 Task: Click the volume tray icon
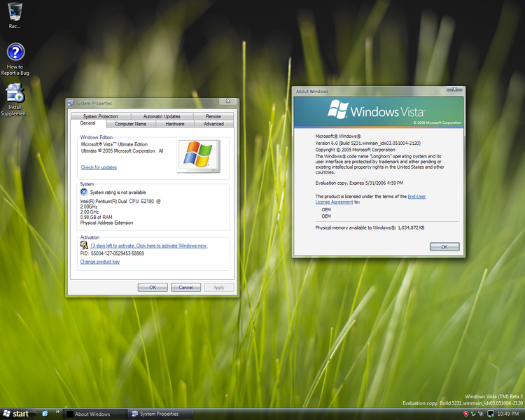point(481,414)
